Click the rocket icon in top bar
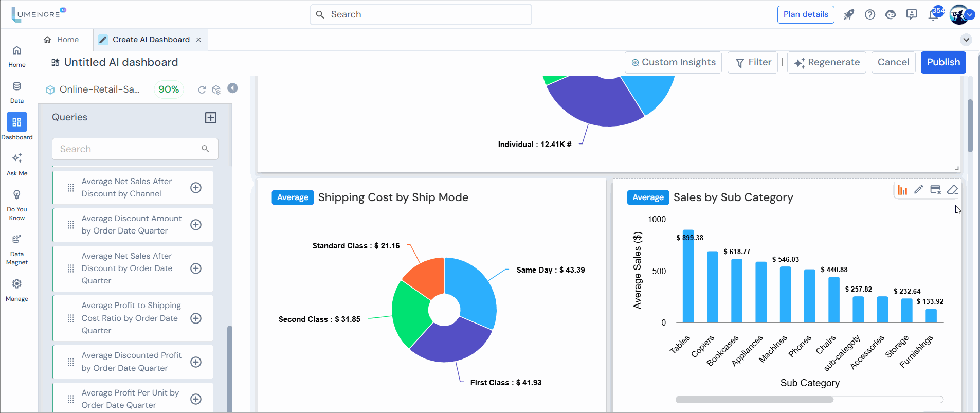 pos(849,15)
